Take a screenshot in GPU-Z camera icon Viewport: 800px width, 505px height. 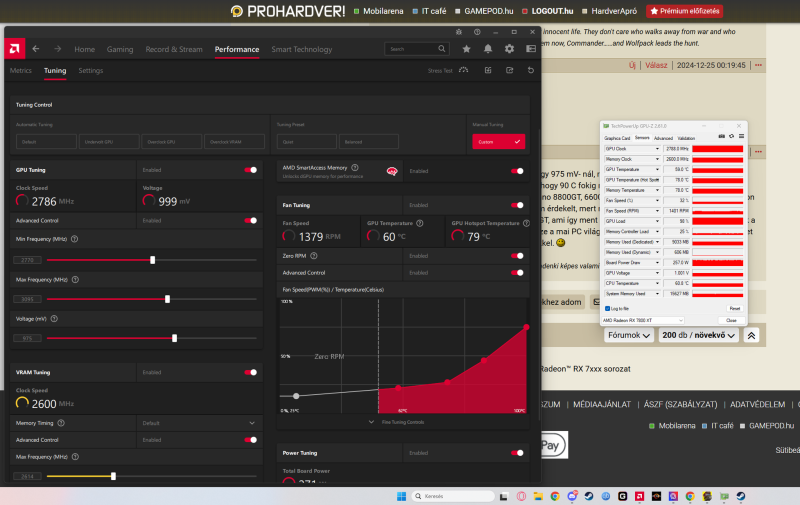pos(721,137)
